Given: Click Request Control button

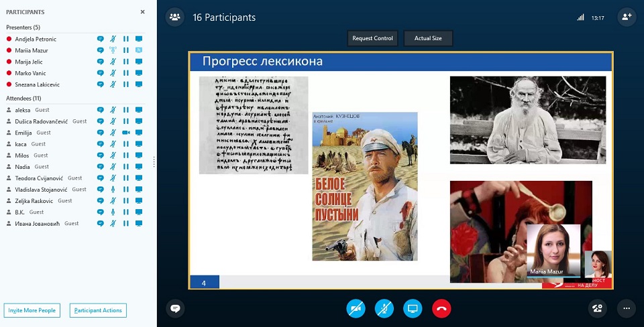Looking at the screenshot, I should tap(372, 38).
